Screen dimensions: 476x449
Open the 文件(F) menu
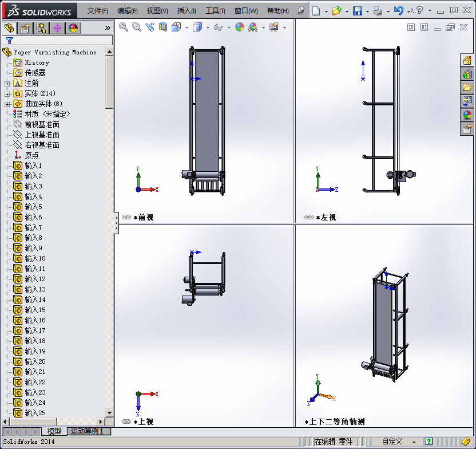(x=97, y=11)
